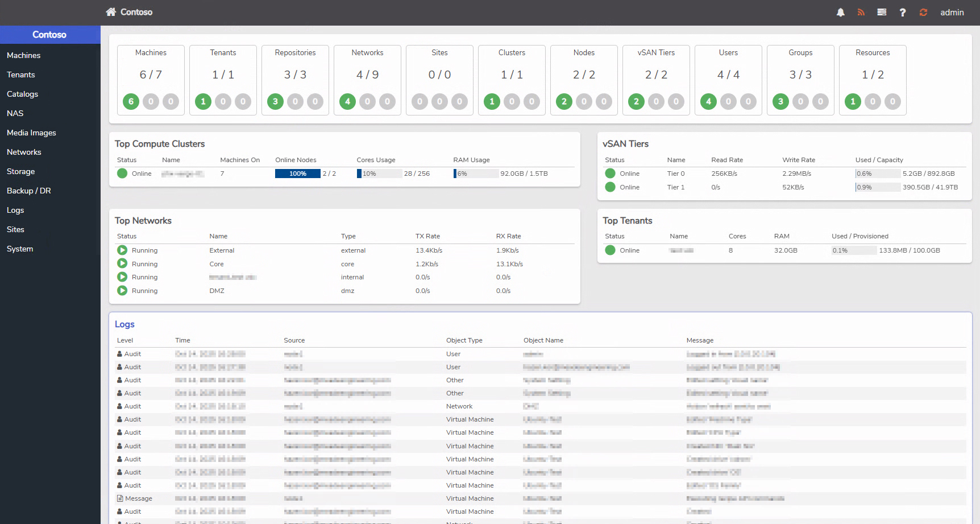Screen dimensions: 980x524
Task: Open the admin user menu
Action: [x=952, y=13]
